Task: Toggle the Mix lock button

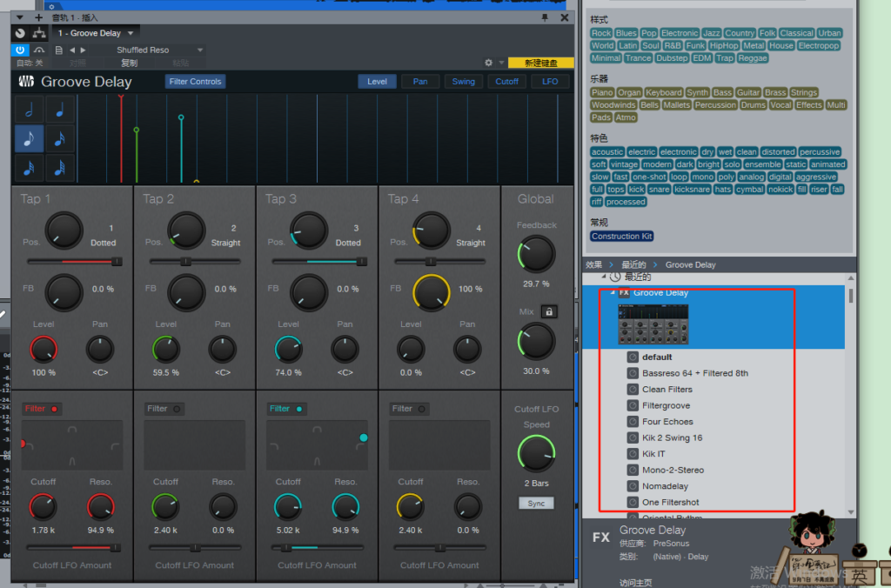Action: point(549,311)
